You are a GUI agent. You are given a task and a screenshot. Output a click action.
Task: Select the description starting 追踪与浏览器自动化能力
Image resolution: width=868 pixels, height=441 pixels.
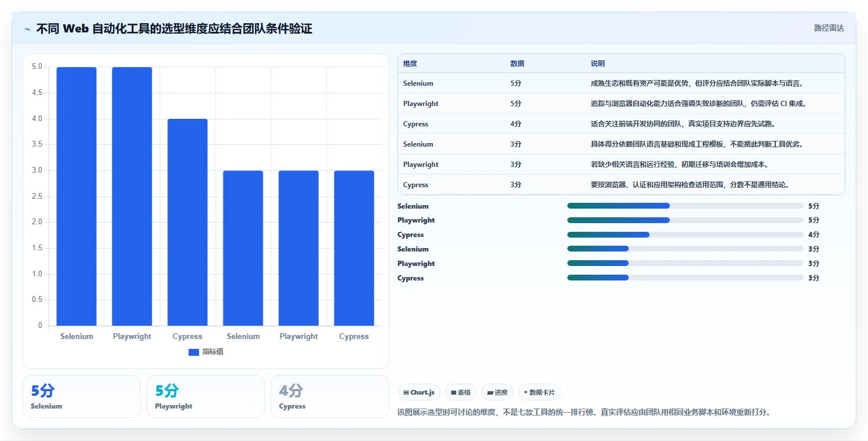[699, 104]
